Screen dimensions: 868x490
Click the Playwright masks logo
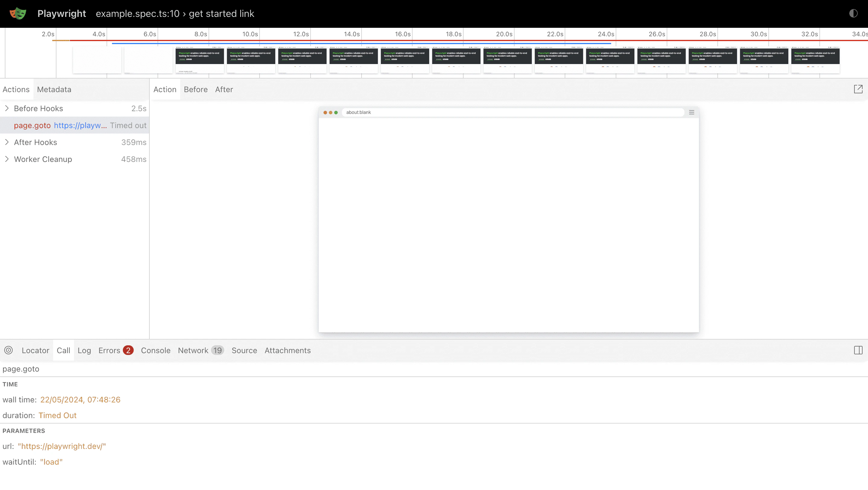(x=18, y=14)
